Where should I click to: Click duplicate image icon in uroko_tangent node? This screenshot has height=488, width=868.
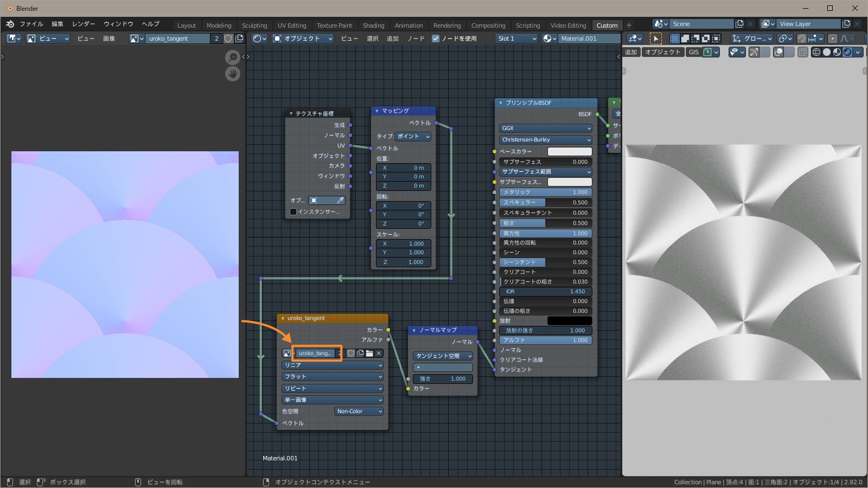(x=360, y=354)
